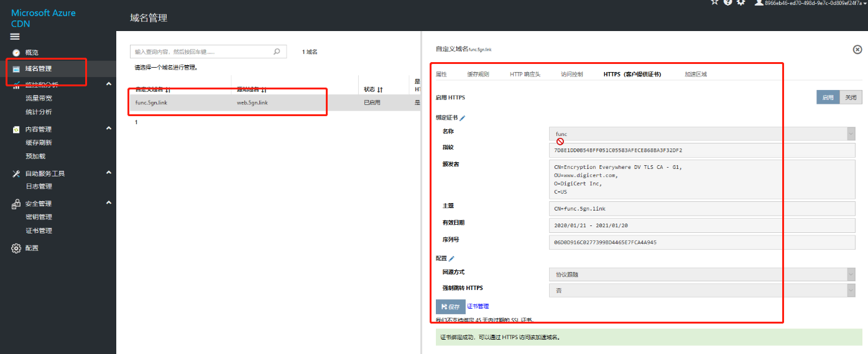Open help with the question mark icon
Viewport: 868px width, 354px height.
(727, 2)
